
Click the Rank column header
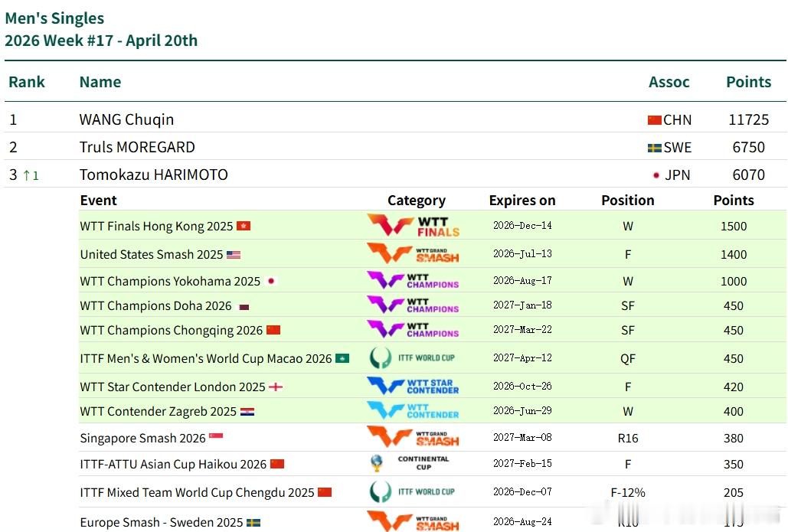(27, 82)
